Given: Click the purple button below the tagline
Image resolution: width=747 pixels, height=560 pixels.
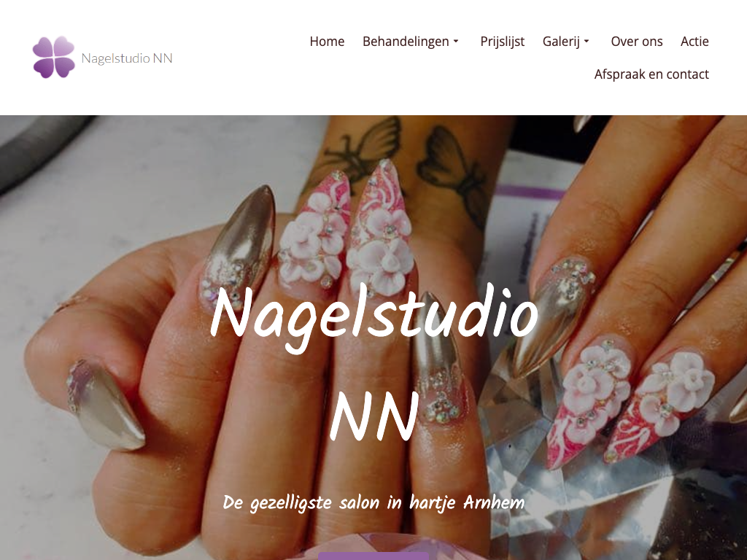Looking at the screenshot, I should pos(373,556).
